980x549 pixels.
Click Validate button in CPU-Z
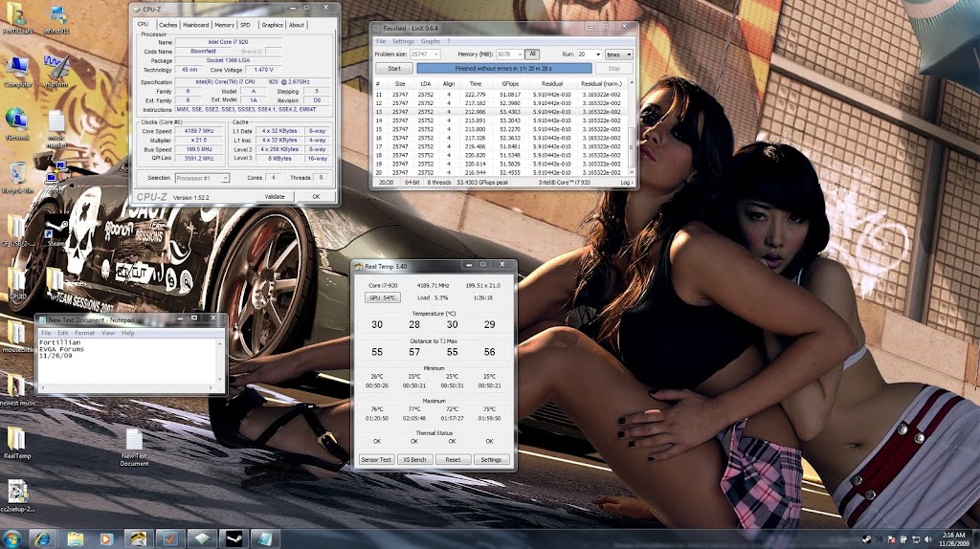point(275,196)
